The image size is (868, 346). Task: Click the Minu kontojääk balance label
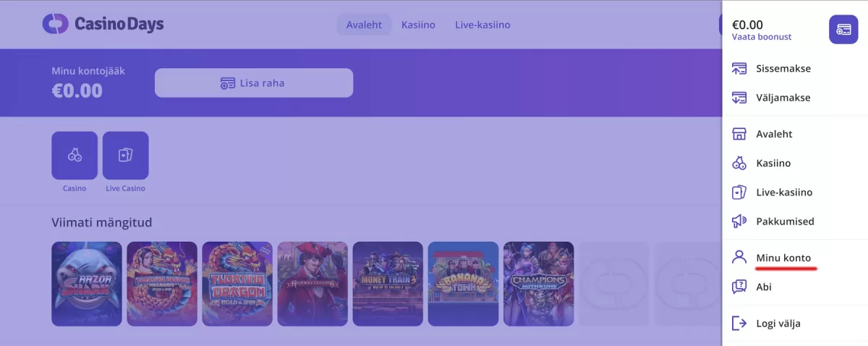88,71
